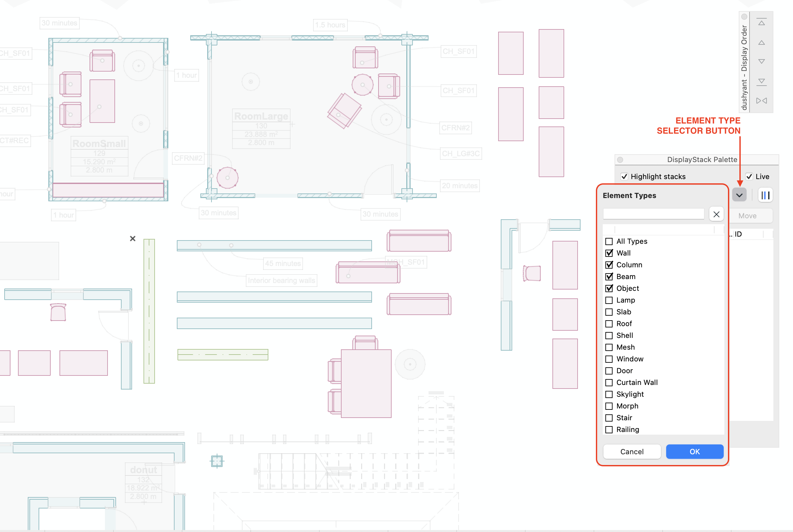
Task: Click the RoomSmall zone stamp on the plan
Action: 99,156
